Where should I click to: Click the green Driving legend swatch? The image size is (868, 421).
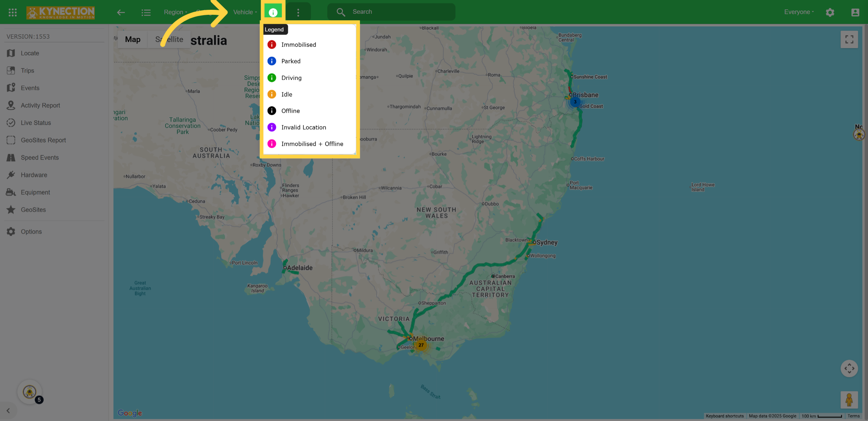tap(272, 78)
